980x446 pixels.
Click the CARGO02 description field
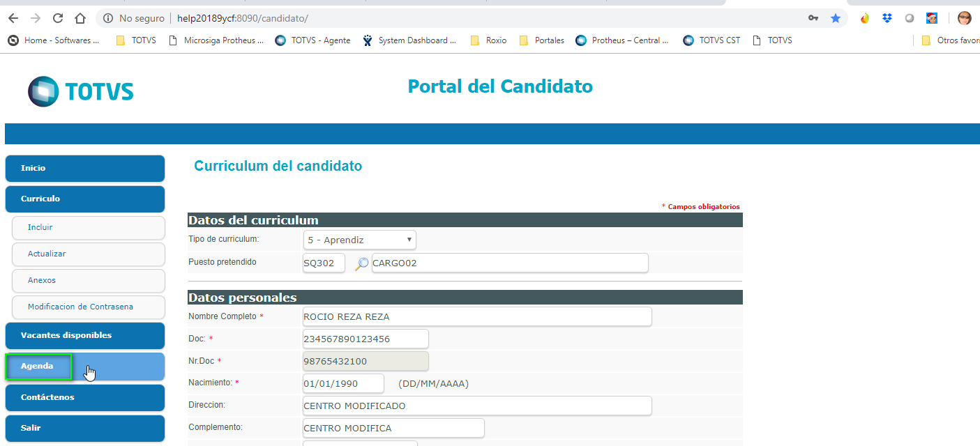510,263
